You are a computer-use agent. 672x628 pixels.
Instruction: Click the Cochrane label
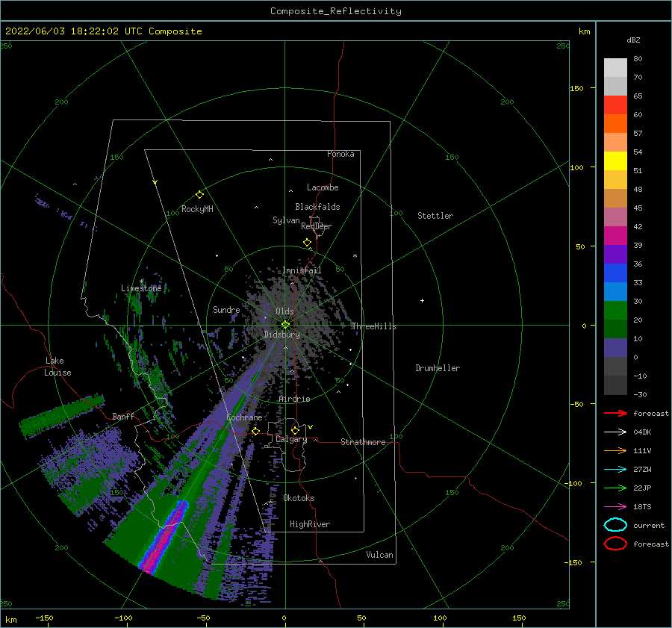coord(244,417)
